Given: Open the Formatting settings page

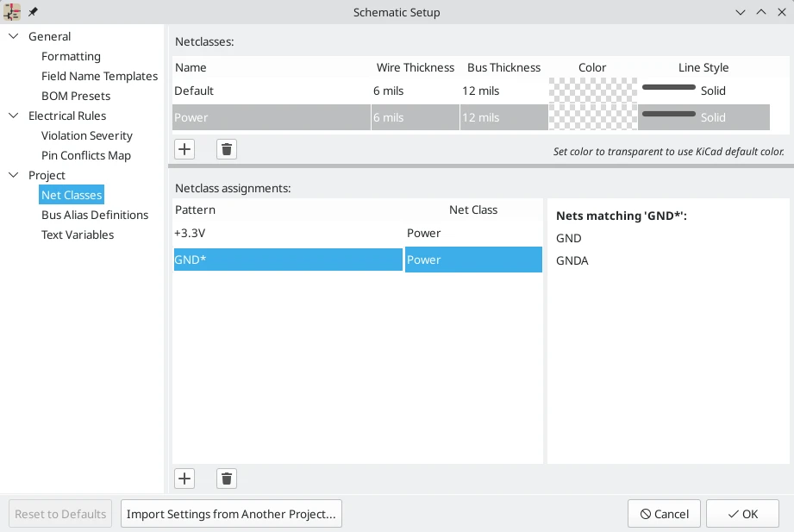Looking at the screenshot, I should tap(71, 56).
